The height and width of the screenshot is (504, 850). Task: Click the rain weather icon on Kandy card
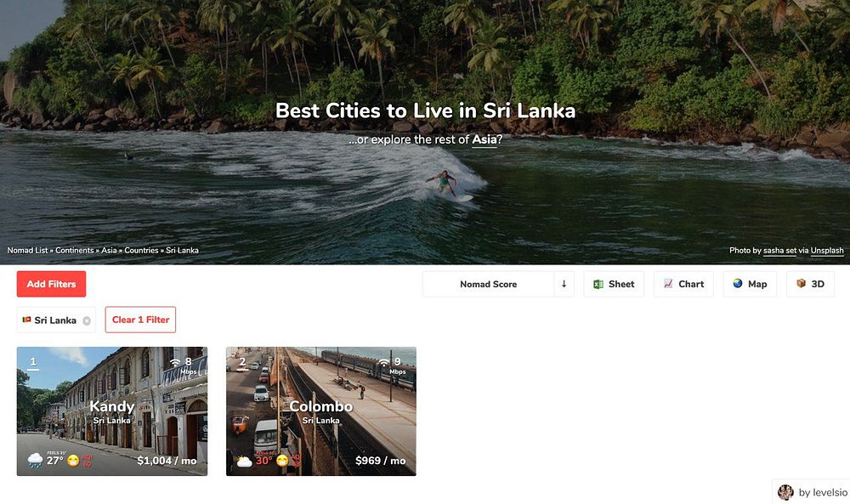(35, 460)
